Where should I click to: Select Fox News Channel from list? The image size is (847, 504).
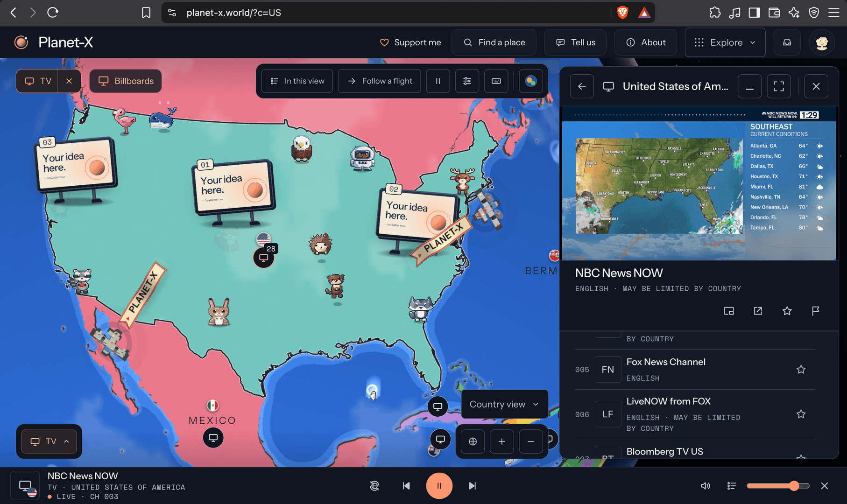coord(695,370)
